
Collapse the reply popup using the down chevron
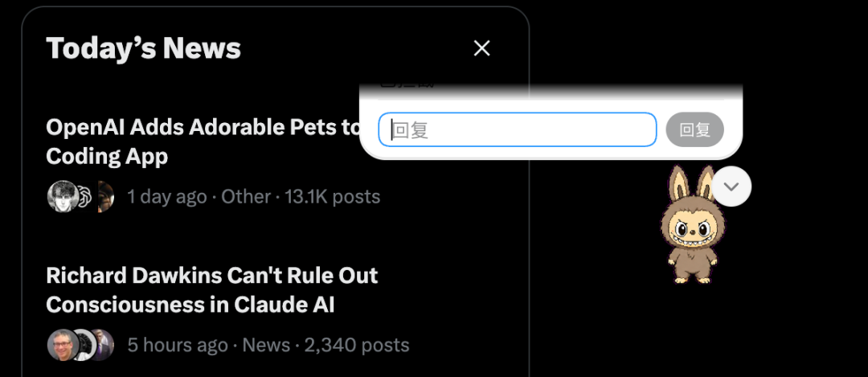(x=731, y=186)
